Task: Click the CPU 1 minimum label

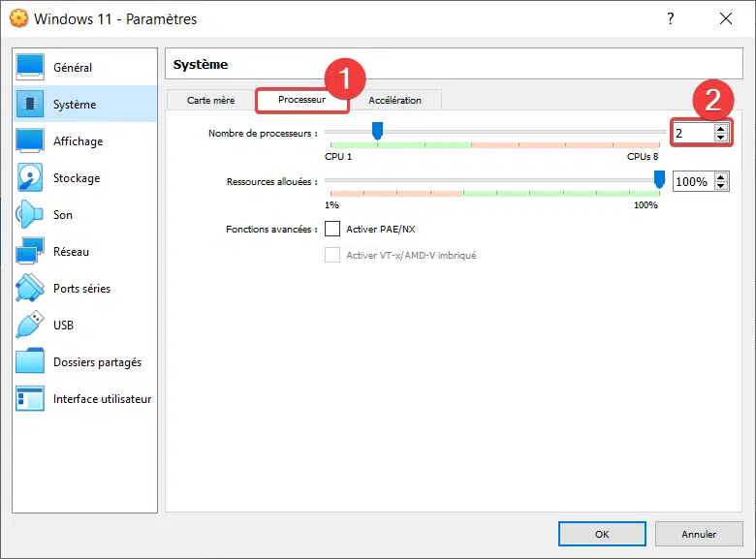Action: (x=338, y=157)
